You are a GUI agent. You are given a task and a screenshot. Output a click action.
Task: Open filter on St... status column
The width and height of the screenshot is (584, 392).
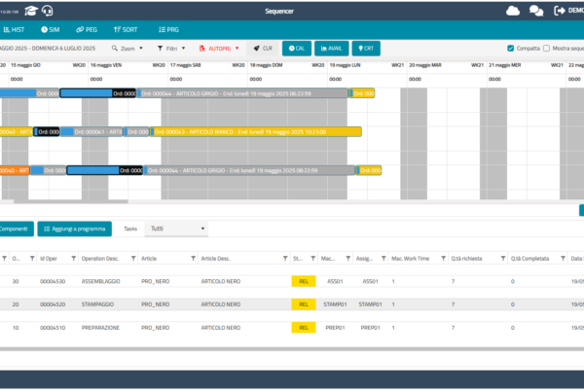pos(312,259)
